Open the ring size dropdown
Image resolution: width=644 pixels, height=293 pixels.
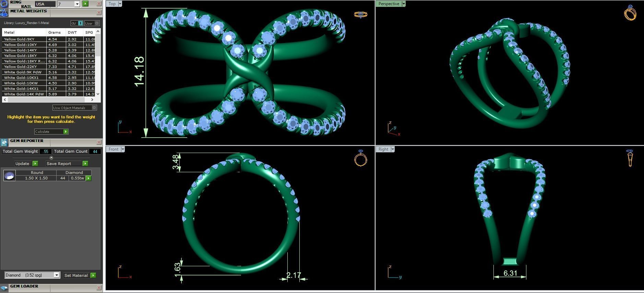(77, 4)
